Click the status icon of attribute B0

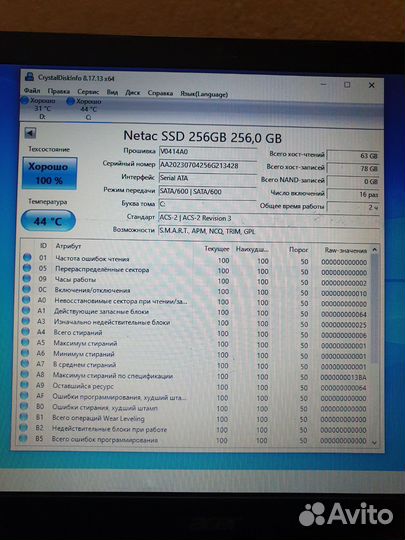(24, 406)
